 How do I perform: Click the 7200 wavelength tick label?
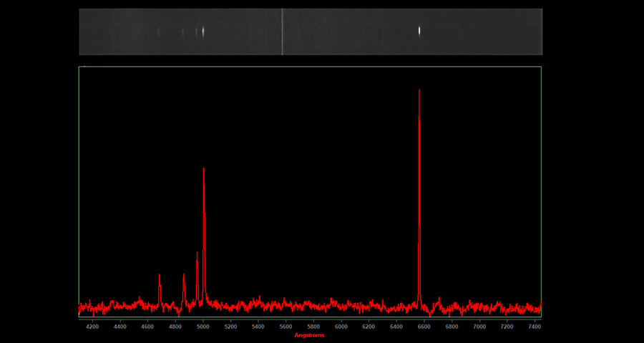507,327
